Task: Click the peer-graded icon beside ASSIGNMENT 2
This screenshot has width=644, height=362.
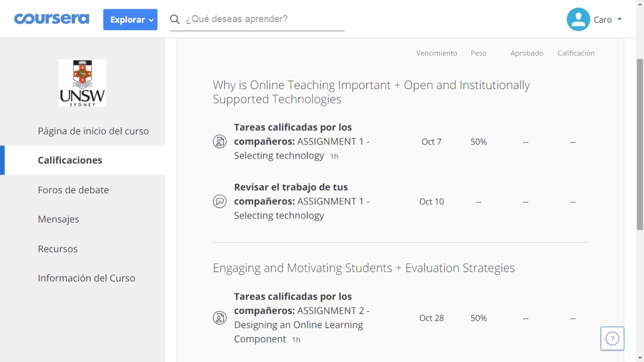Action: (219, 318)
